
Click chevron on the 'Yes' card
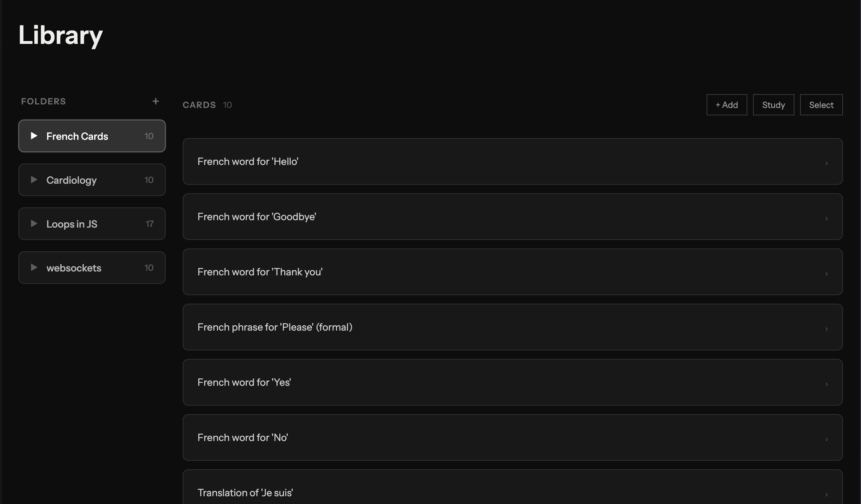tap(826, 384)
